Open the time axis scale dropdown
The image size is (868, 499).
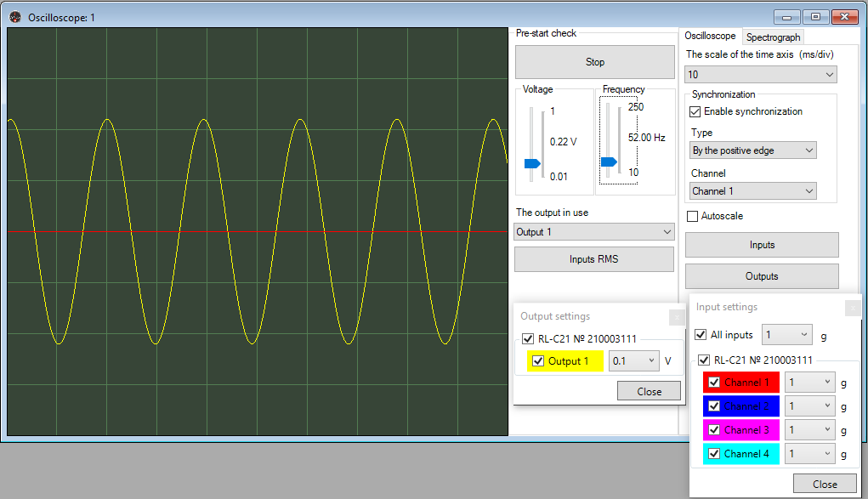coord(761,74)
